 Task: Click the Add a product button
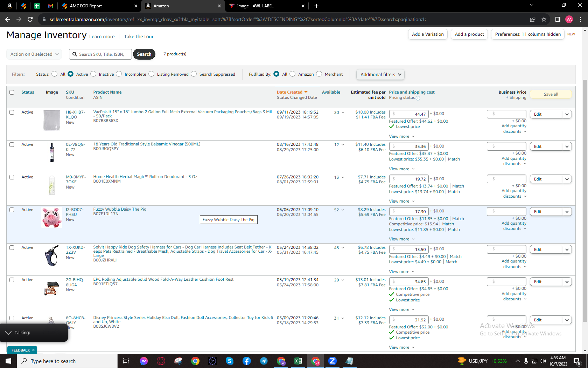469,34
